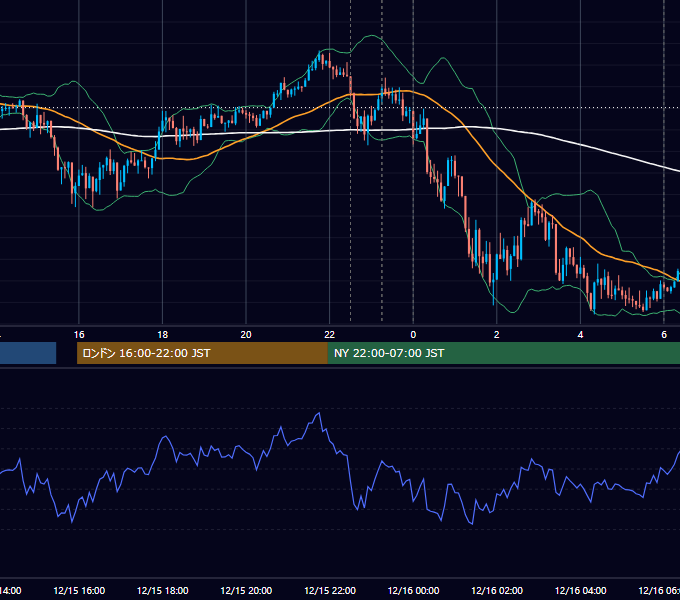Click the candlestick high just before 22:00

click(320, 53)
